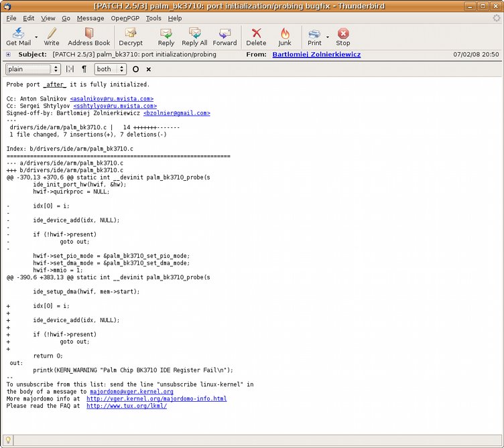Click the Decrypt toolbar button
Screen dimensions: 504x448
131,37
